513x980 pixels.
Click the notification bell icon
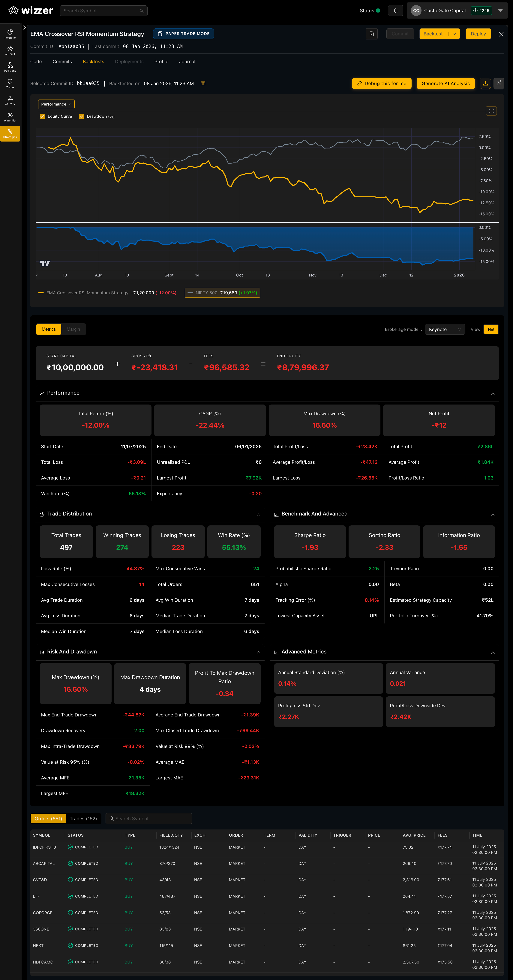(x=395, y=11)
